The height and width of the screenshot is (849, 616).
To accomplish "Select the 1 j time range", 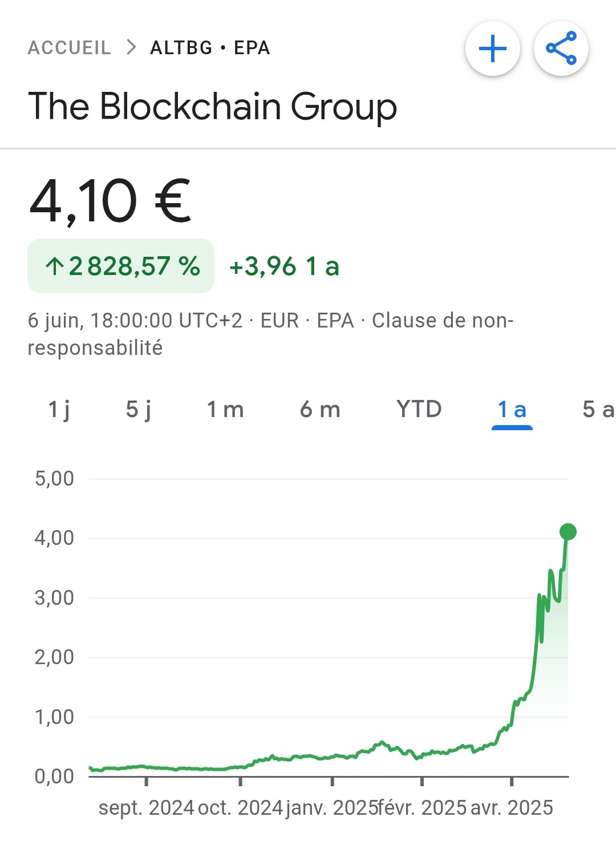I will [x=59, y=409].
